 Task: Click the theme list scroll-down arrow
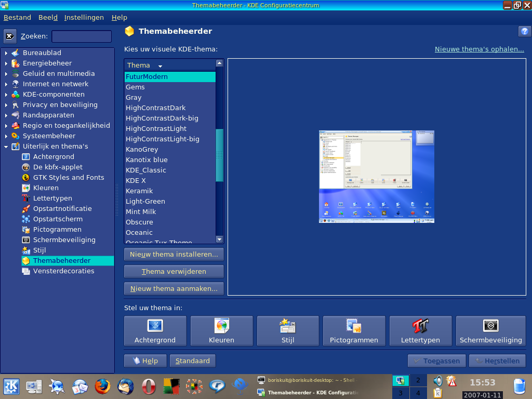[x=220, y=240]
